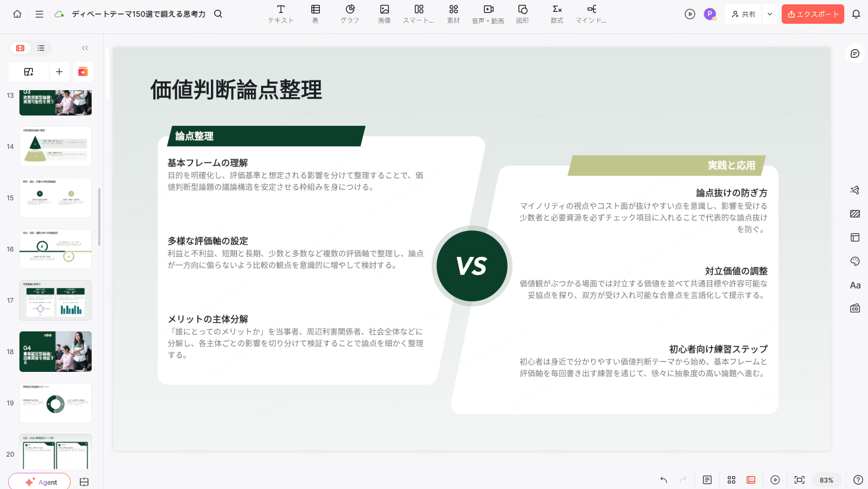868x489 pixels.
Task: Open the color theme palette icon
Action: point(855,261)
